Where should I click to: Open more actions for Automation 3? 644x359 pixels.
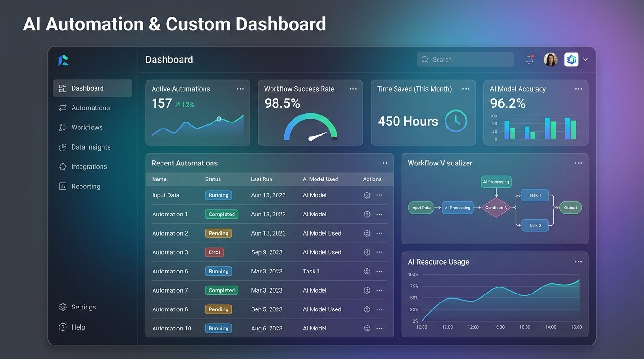pyautogui.click(x=380, y=252)
